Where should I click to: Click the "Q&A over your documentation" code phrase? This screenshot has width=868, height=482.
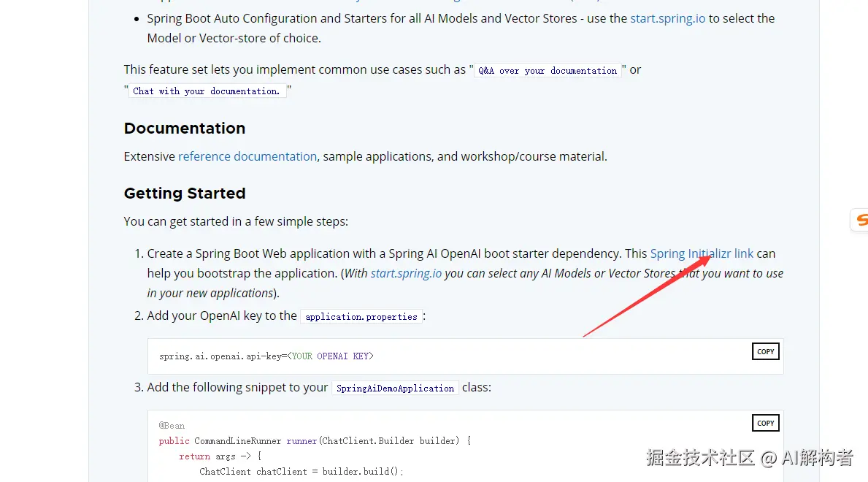(547, 71)
